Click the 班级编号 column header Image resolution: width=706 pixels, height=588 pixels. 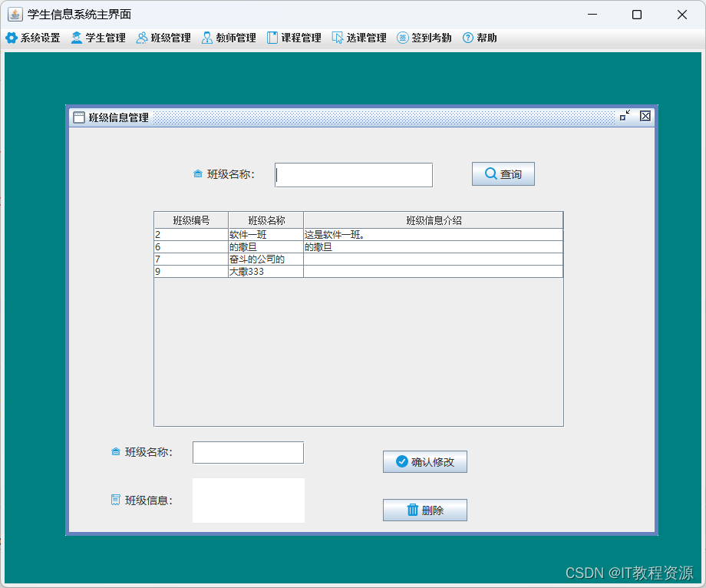tap(191, 220)
